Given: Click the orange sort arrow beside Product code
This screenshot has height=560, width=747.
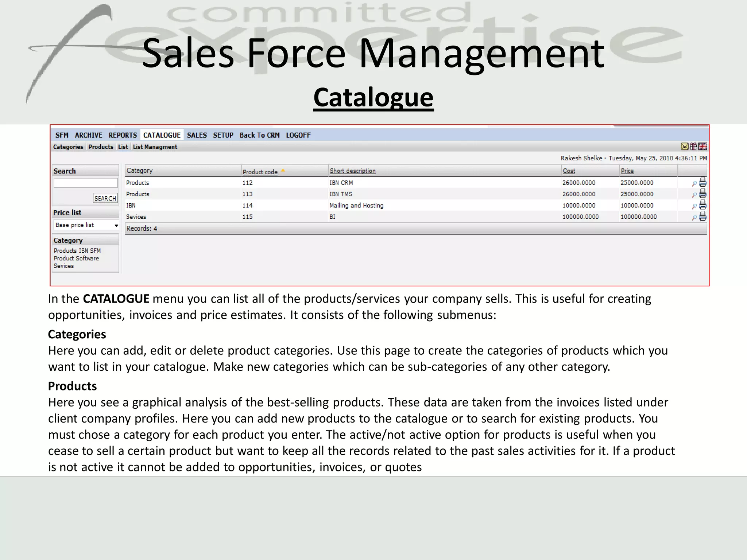Looking at the screenshot, I should (x=283, y=171).
